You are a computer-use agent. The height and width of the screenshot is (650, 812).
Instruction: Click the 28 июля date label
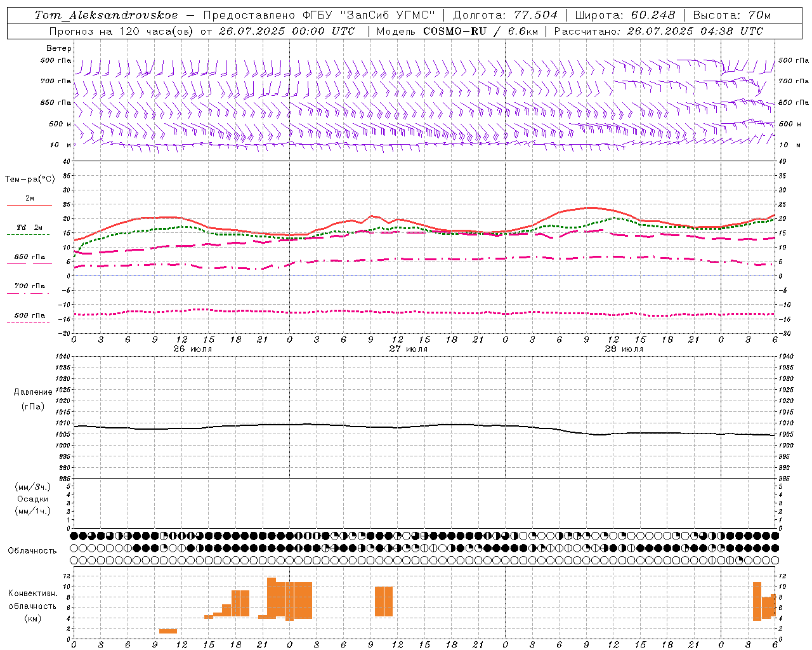pos(624,349)
